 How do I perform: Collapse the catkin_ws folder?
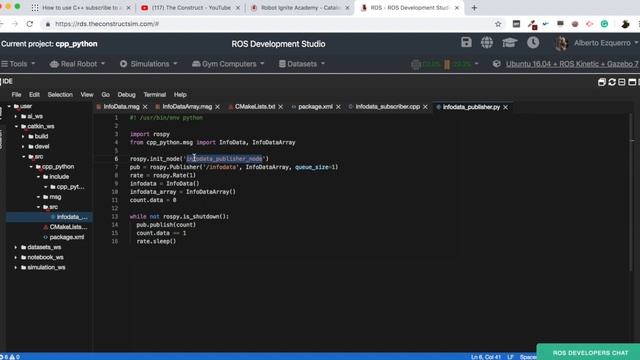tap(17, 127)
